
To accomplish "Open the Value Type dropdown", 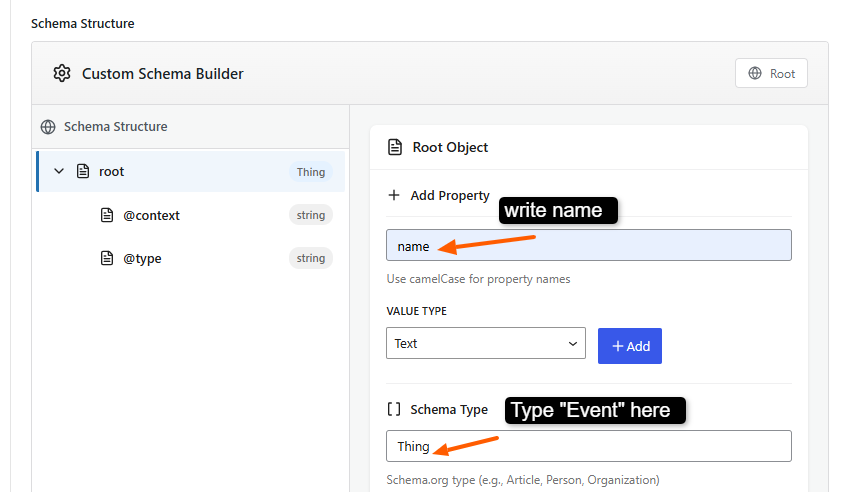I will point(486,343).
